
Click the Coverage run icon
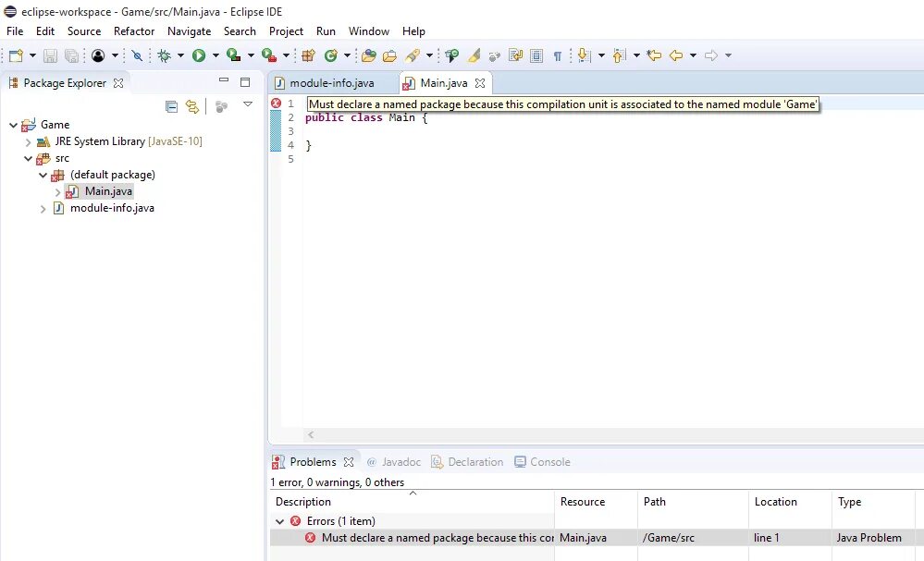[x=233, y=55]
